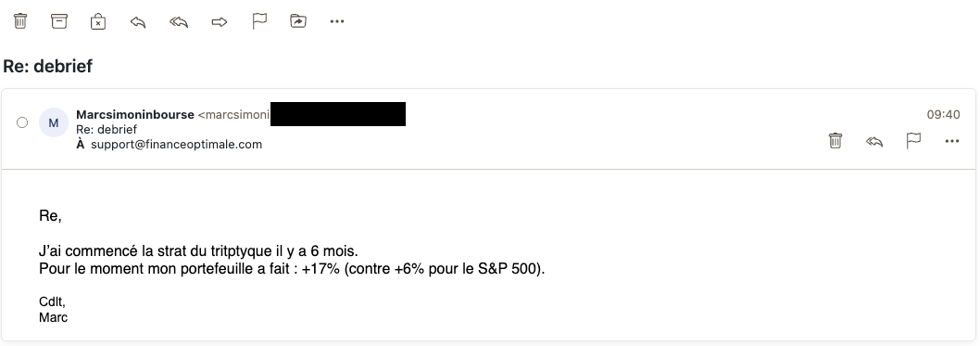Archive the message using the archive icon

[x=58, y=21]
